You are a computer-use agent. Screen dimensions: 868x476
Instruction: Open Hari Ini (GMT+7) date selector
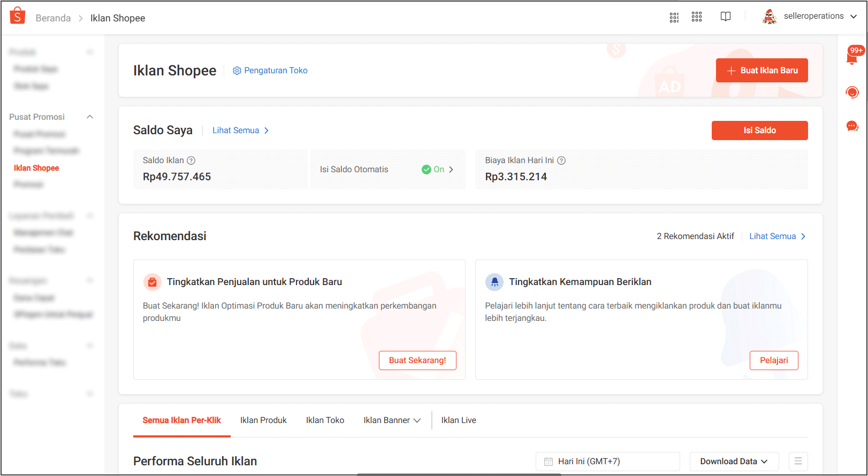pyautogui.click(x=608, y=461)
